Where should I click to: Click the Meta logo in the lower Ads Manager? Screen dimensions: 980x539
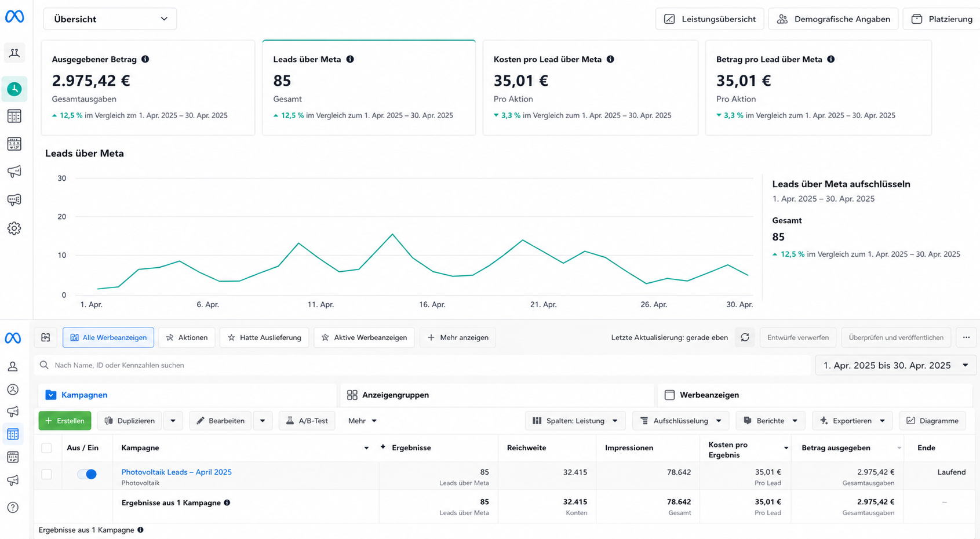pyautogui.click(x=13, y=338)
